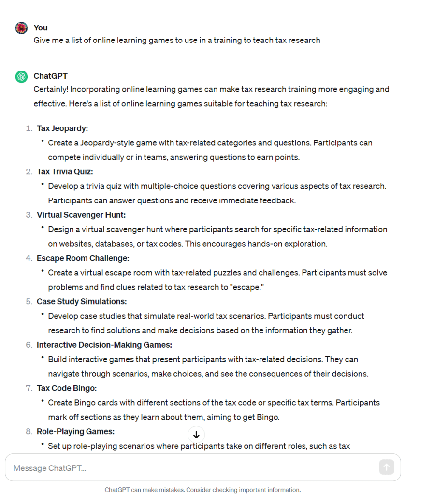Screen dimensions: 448x494
Task: Click the "Tax Jeopardy" heading
Action: [62, 128]
